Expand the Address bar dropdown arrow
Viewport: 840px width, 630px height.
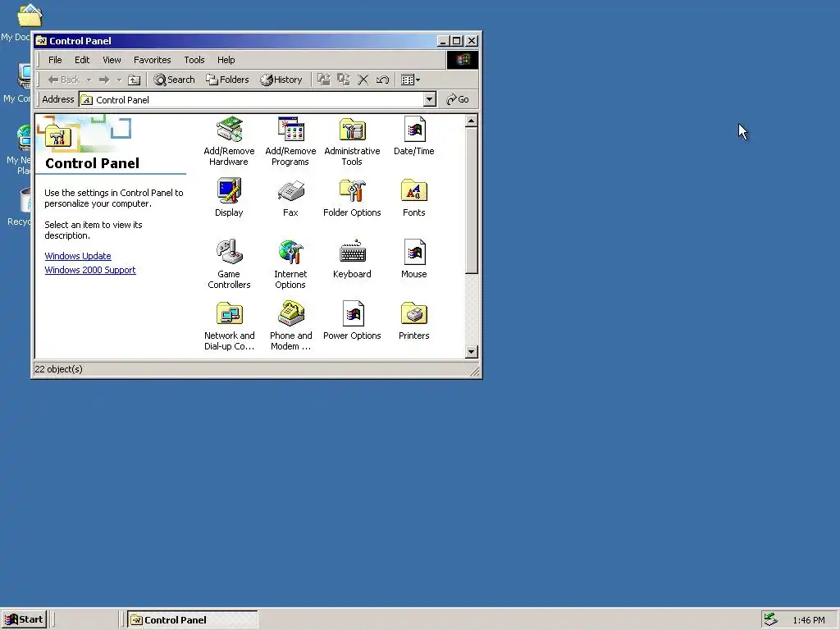coord(430,99)
